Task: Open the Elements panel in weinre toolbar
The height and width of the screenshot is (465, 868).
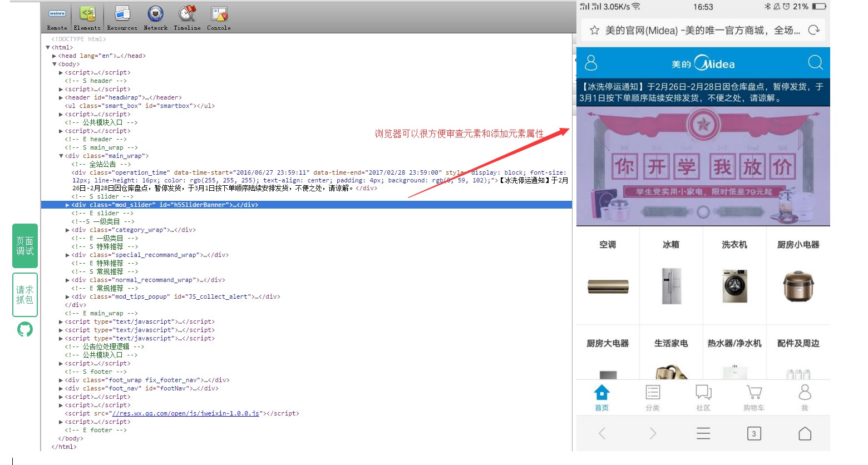Action: point(87,18)
